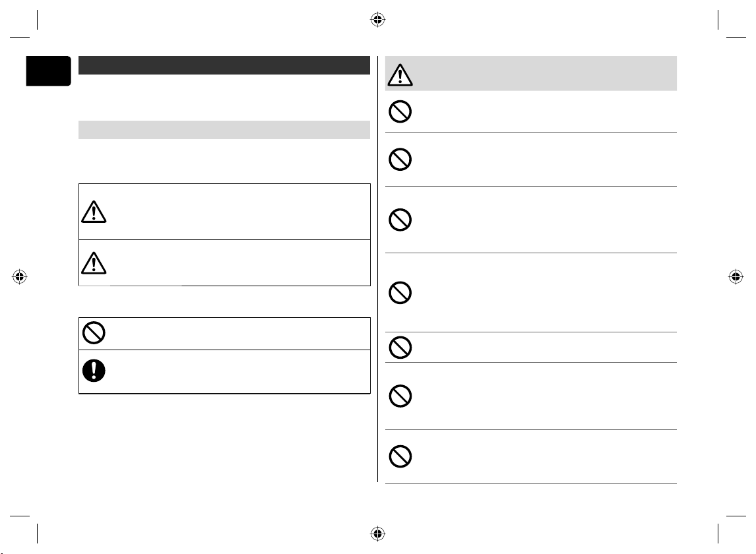Click the fifth prohibition icon in the shortest row
756x554 pixels.
[x=400, y=347]
